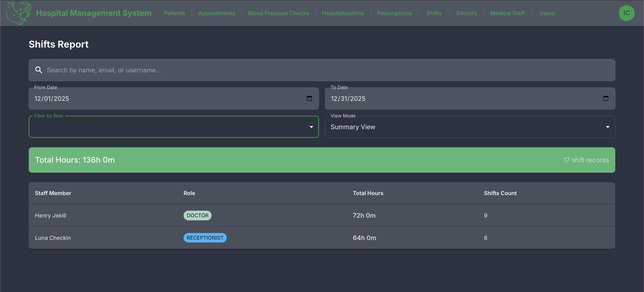Go to the Patients menu item
Viewport: 644px width, 292px height.
click(175, 13)
